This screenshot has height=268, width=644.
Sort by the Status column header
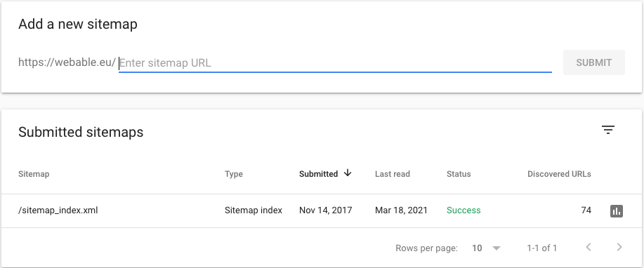click(459, 173)
